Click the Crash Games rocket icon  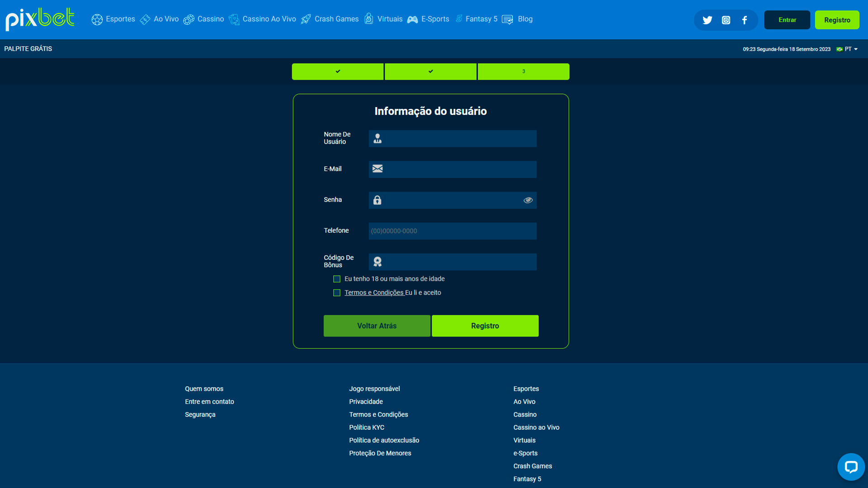coord(306,19)
